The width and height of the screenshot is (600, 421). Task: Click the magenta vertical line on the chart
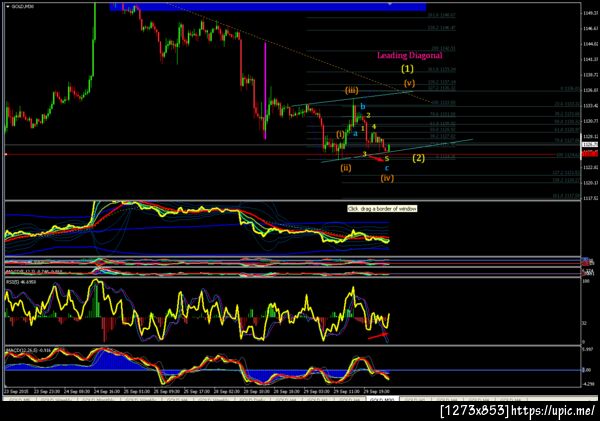[265, 91]
